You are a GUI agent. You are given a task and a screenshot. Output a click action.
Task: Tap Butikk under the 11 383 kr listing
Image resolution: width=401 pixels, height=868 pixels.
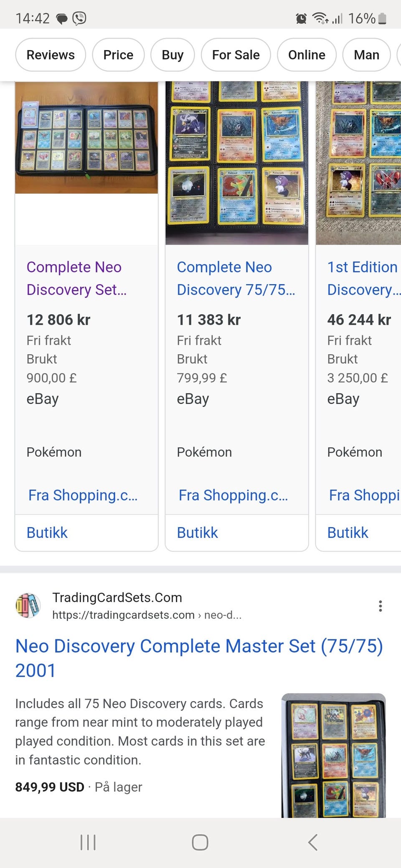[198, 532]
